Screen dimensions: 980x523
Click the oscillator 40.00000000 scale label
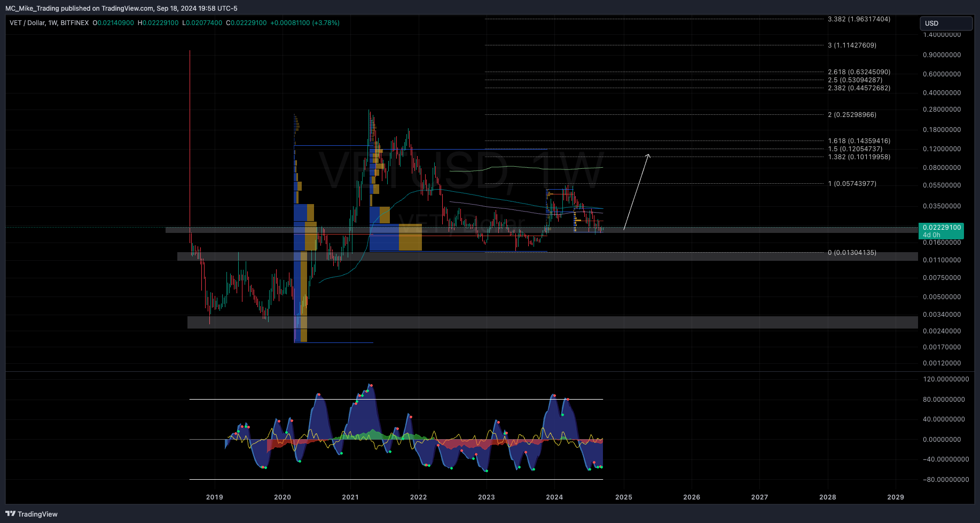pos(944,419)
